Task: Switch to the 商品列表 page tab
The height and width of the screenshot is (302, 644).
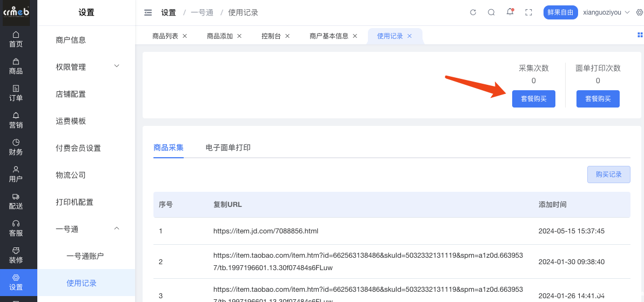Action: point(165,36)
